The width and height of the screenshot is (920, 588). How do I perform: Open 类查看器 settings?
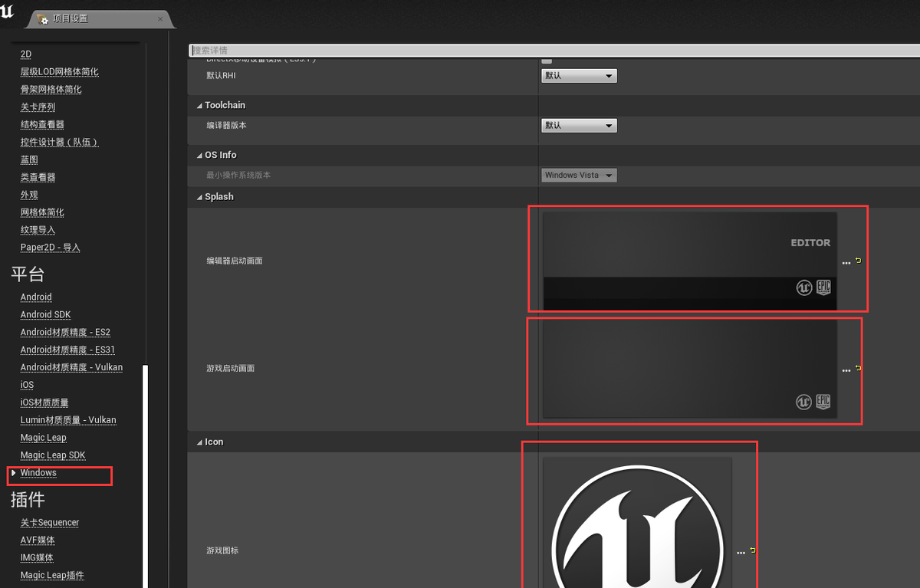coord(38,178)
